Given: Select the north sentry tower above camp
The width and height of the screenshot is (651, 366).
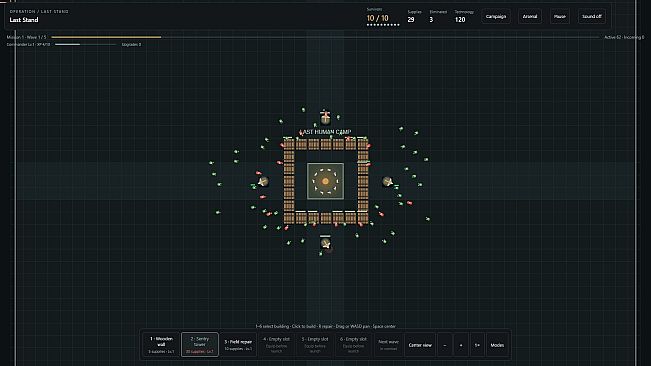Looking at the screenshot, I should (x=326, y=118).
